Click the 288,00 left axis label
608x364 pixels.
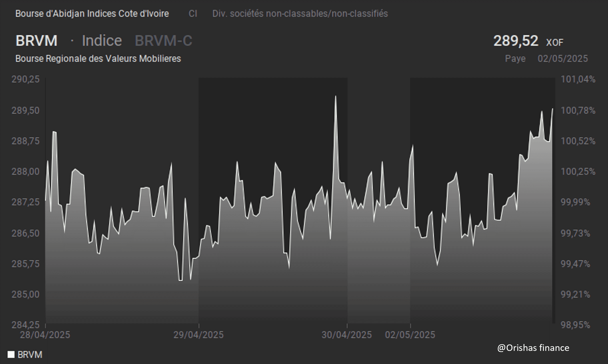coord(26,171)
